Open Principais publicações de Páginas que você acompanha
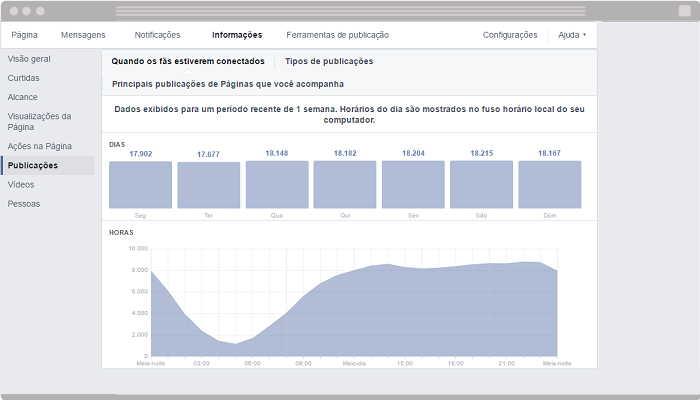 tap(228, 84)
